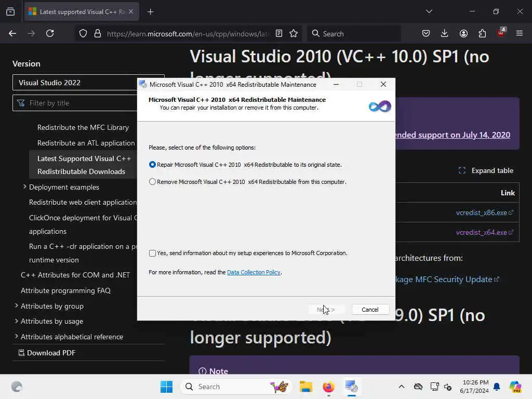Expand Attributes alphabetical reference node
Screen dimensions: 532x399
pyautogui.click(x=16, y=336)
